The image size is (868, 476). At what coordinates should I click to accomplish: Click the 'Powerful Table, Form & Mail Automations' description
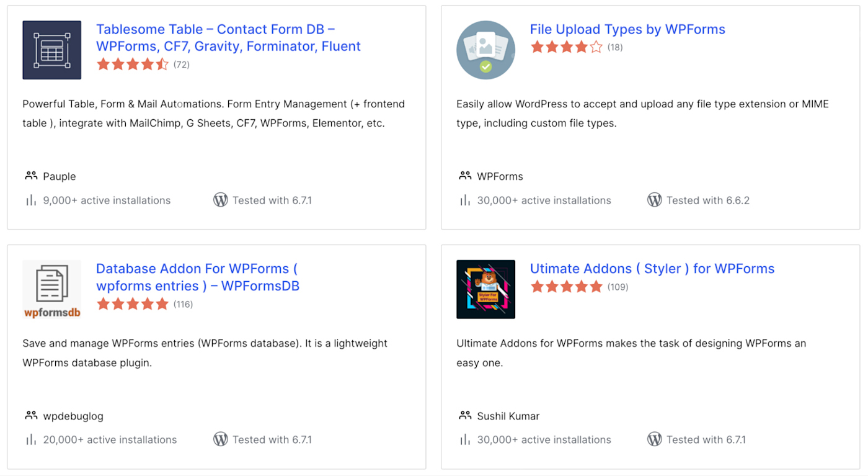pos(214,114)
